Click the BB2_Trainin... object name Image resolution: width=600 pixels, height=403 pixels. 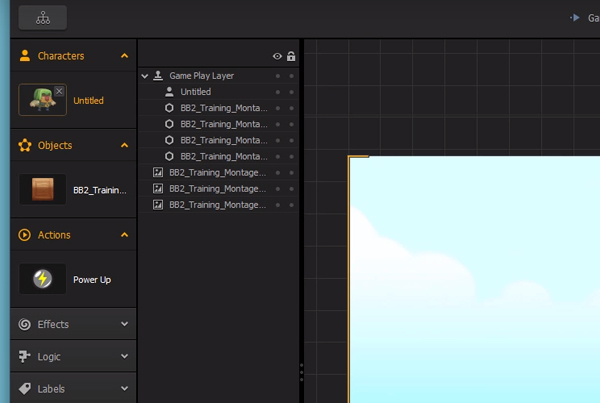tap(99, 190)
